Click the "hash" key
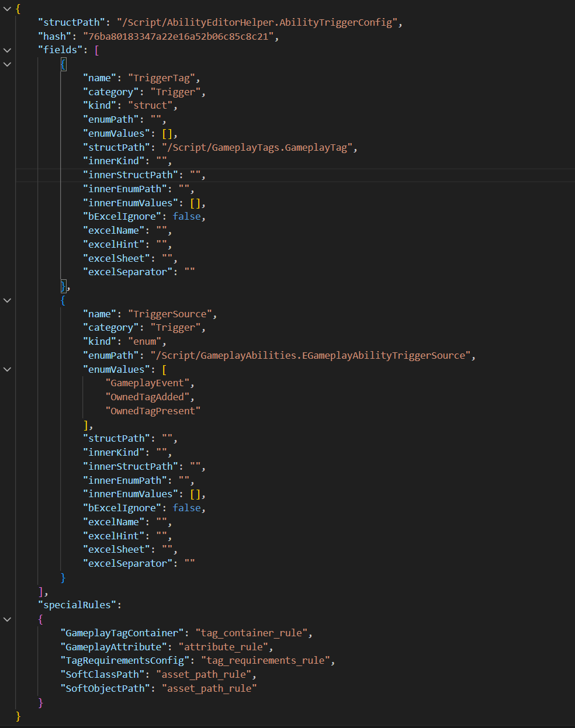This screenshot has width=575, height=728. click(55, 36)
